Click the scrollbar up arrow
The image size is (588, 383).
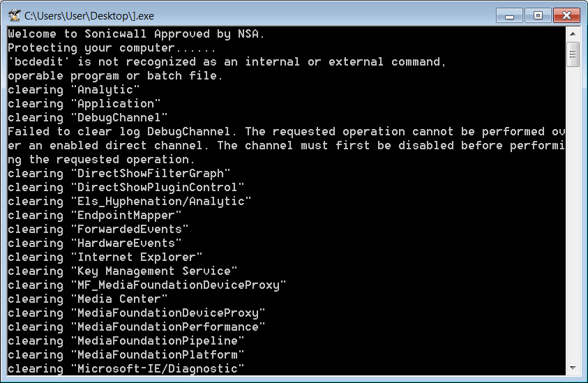(573, 34)
